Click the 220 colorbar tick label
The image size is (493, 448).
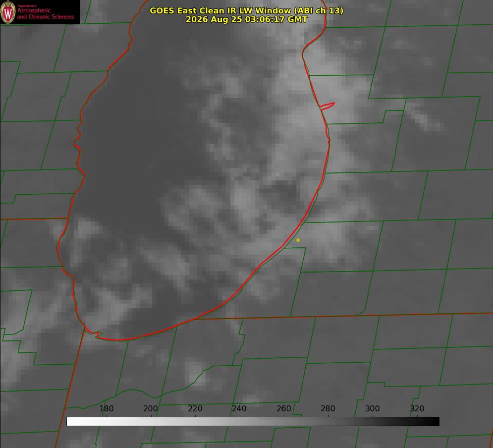coord(195,408)
